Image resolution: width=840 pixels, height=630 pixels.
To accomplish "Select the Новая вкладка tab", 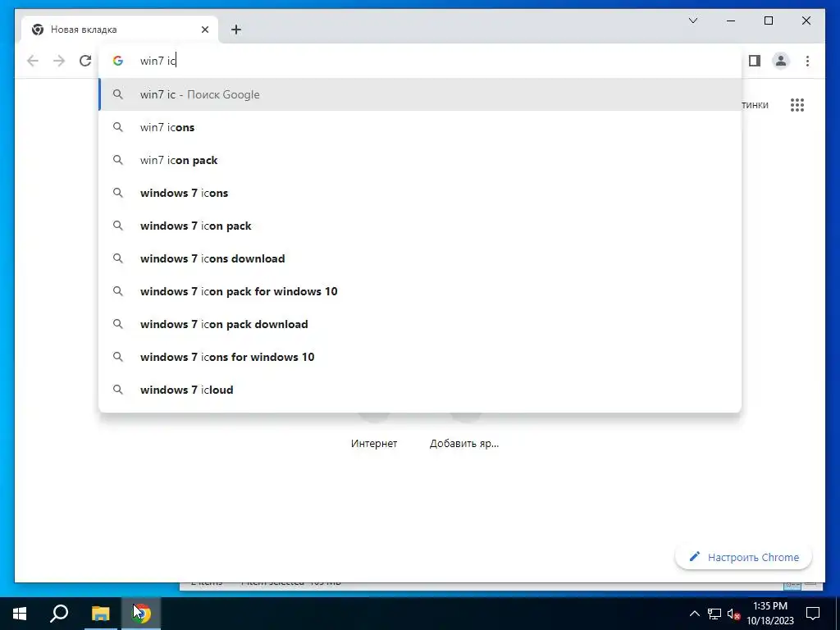I will click(x=120, y=30).
